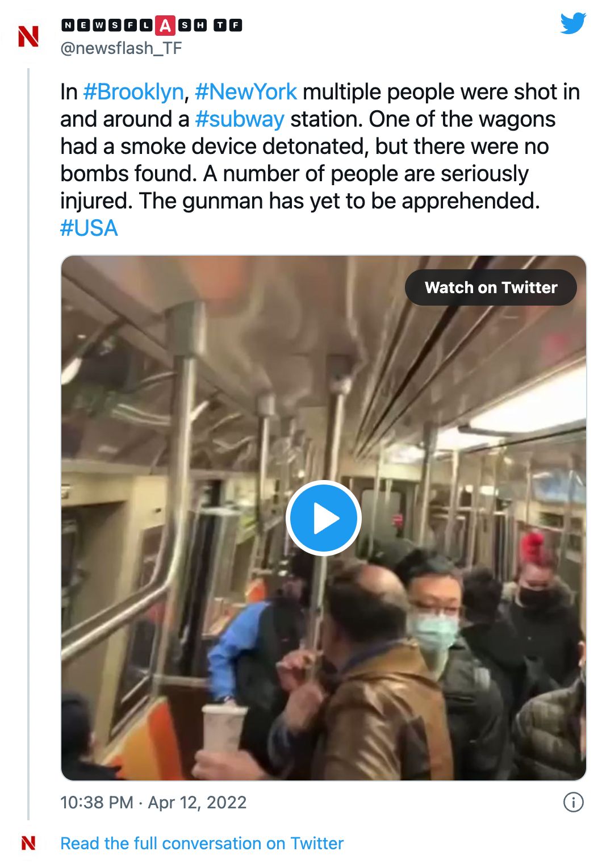602x868 pixels.
Task: Click the red A tile in the account name
Action: [165, 26]
